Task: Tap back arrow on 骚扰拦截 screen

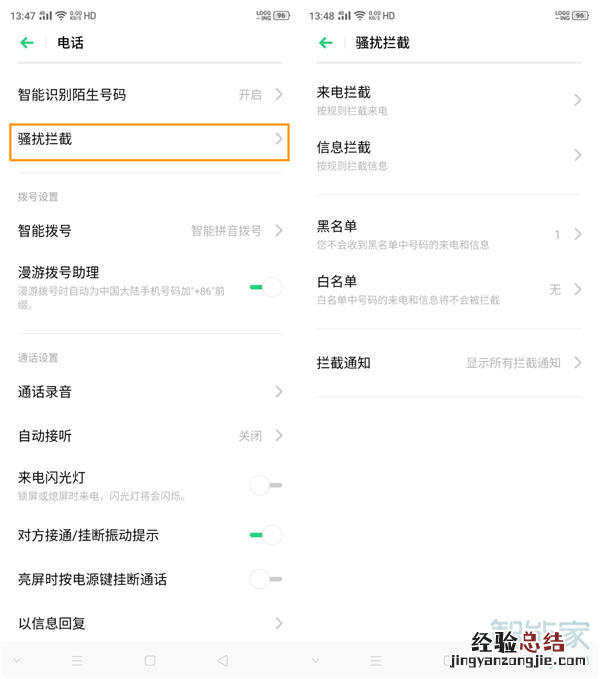Action: coord(325,43)
